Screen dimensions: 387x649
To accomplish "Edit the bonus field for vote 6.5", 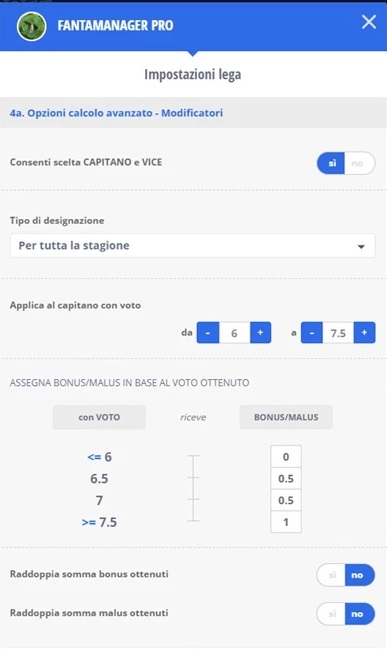I will coord(286,478).
